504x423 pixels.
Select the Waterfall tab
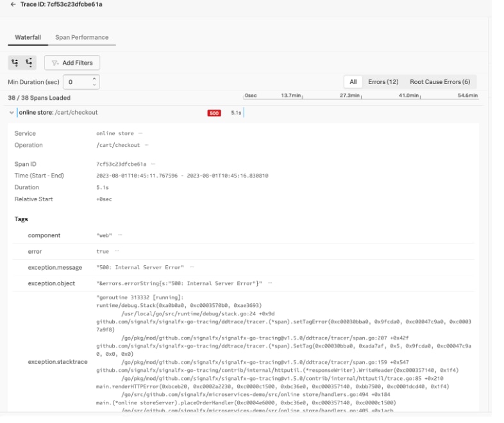(28, 38)
